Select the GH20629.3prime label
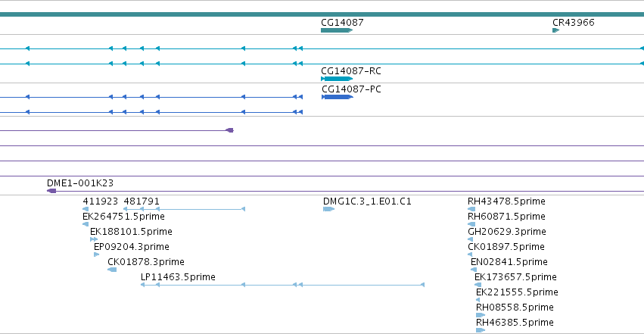 click(507, 232)
